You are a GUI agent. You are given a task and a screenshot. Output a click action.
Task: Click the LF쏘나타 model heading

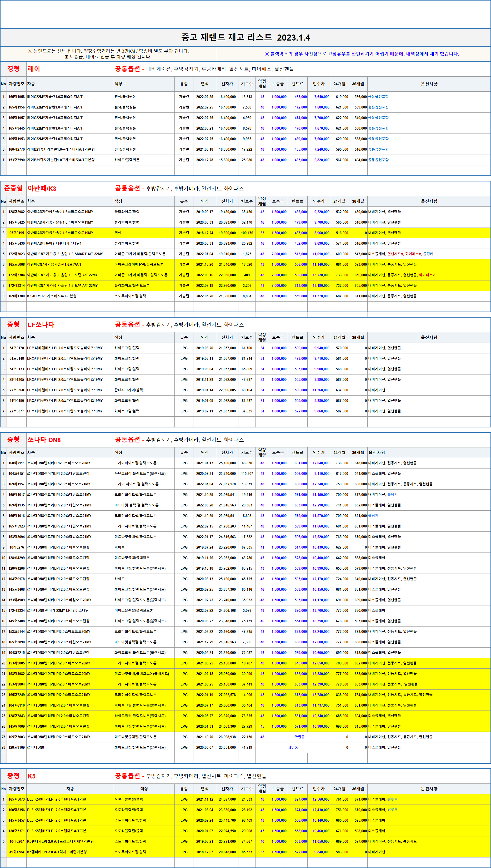(41, 325)
